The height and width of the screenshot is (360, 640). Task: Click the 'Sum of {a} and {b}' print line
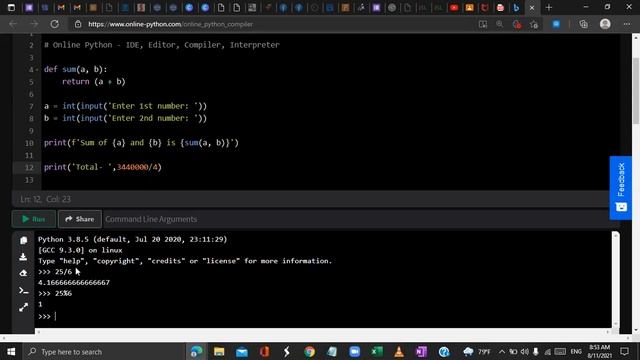(141, 142)
